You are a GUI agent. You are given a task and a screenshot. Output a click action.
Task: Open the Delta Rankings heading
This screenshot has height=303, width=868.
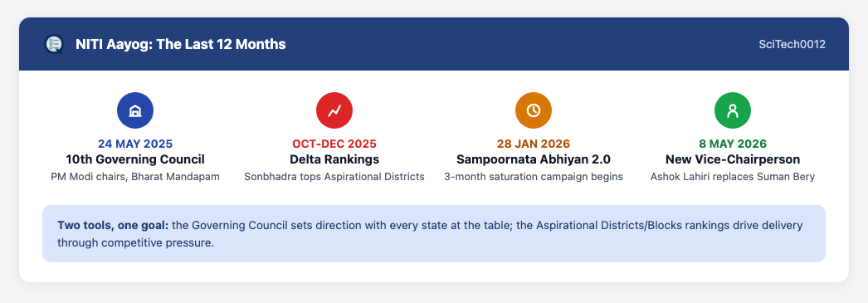click(334, 159)
